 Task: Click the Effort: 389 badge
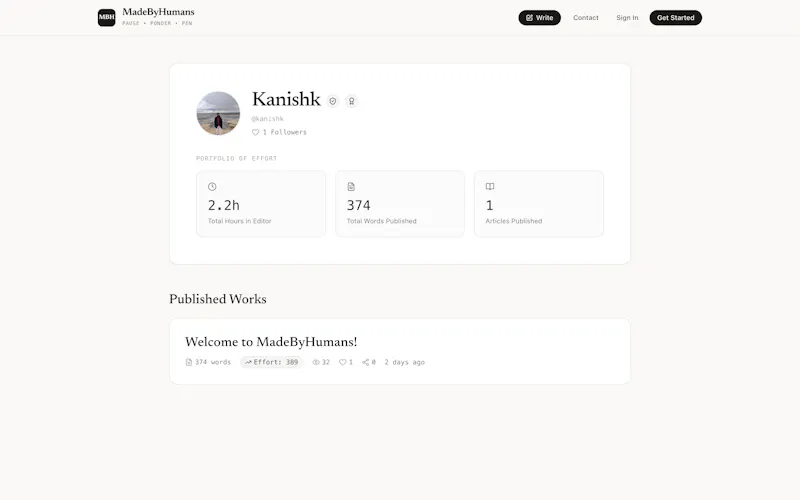point(271,362)
